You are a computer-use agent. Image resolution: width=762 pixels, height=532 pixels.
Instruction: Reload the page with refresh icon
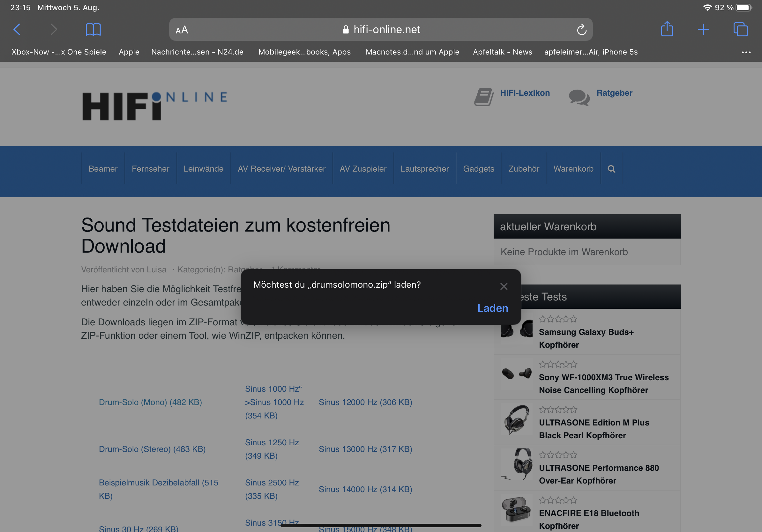tap(581, 30)
